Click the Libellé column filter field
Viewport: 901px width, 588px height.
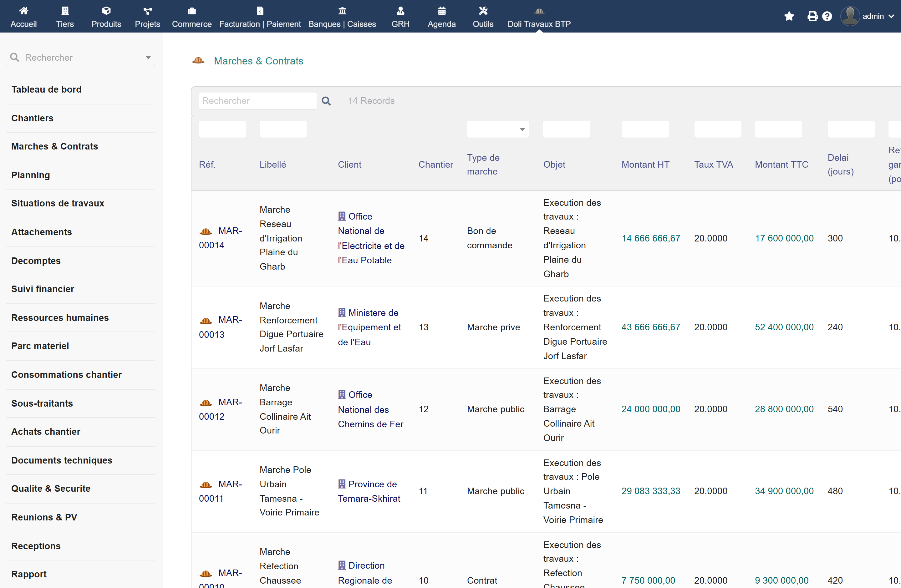click(x=283, y=129)
